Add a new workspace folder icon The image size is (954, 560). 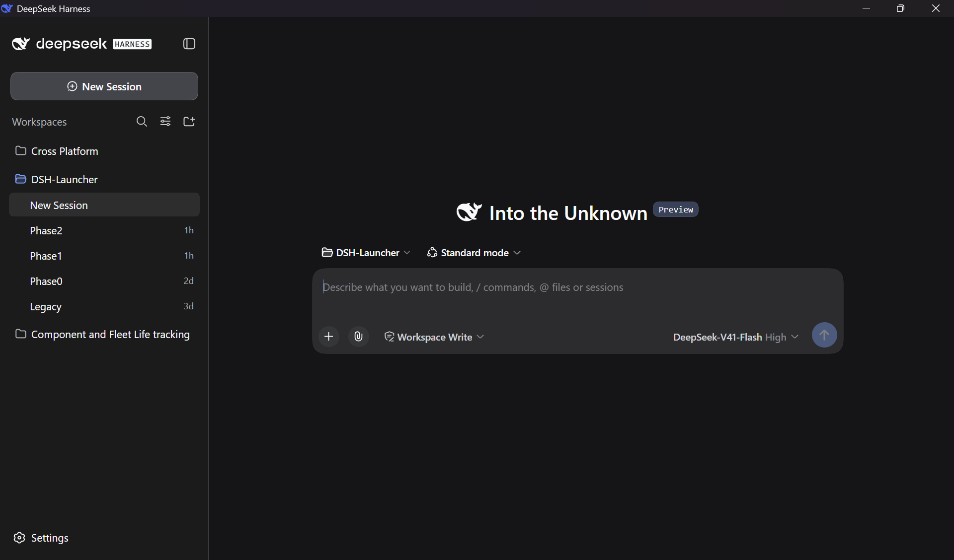[x=189, y=122]
